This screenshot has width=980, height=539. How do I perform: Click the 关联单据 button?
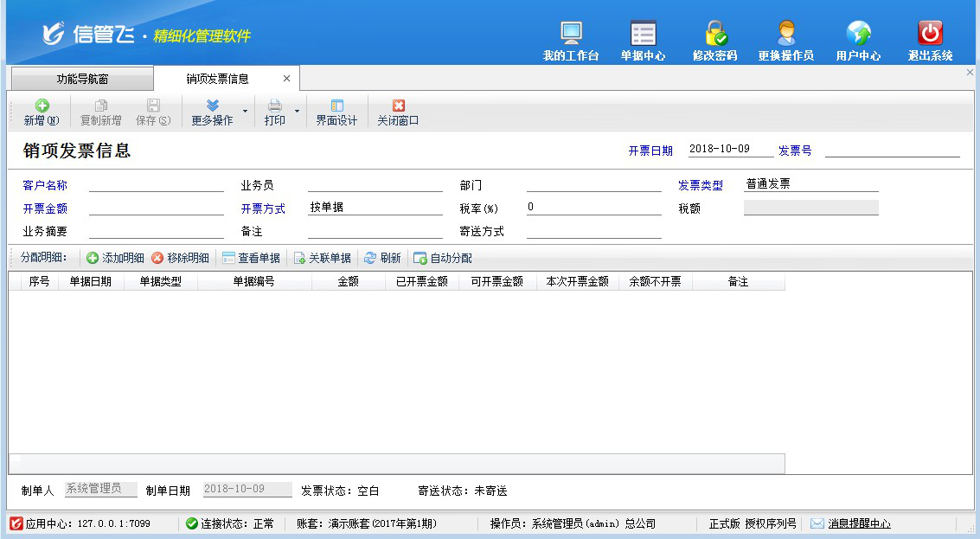(x=322, y=258)
